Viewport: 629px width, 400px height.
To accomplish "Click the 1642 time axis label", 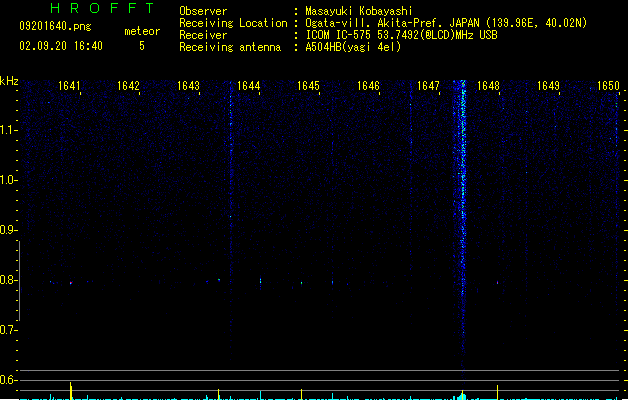I will click(128, 86).
